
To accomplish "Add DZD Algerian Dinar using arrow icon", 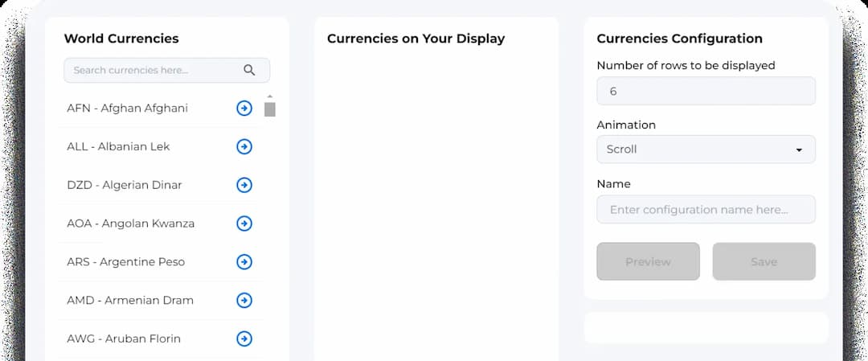I will point(244,185).
